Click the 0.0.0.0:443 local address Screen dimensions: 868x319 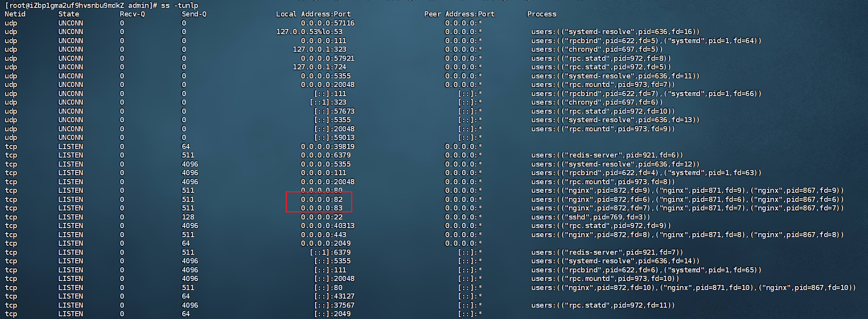pos(323,235)
